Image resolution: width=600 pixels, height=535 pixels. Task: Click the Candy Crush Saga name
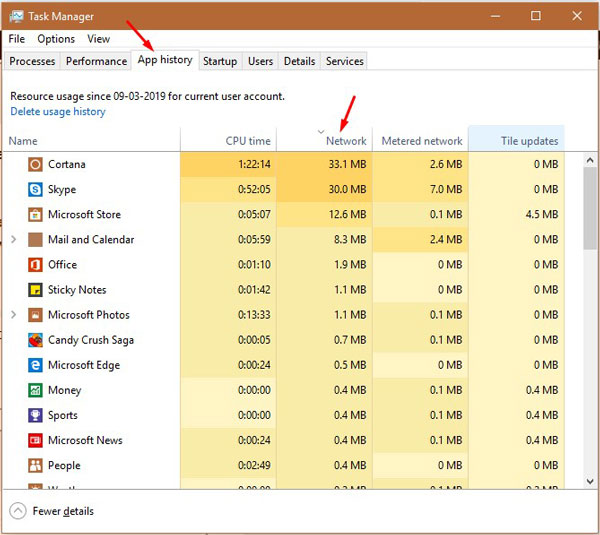(91, 340)
